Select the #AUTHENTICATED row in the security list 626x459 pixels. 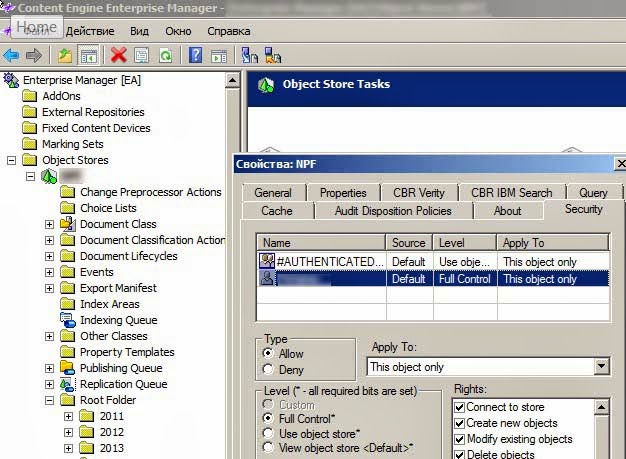click(320, 261)
